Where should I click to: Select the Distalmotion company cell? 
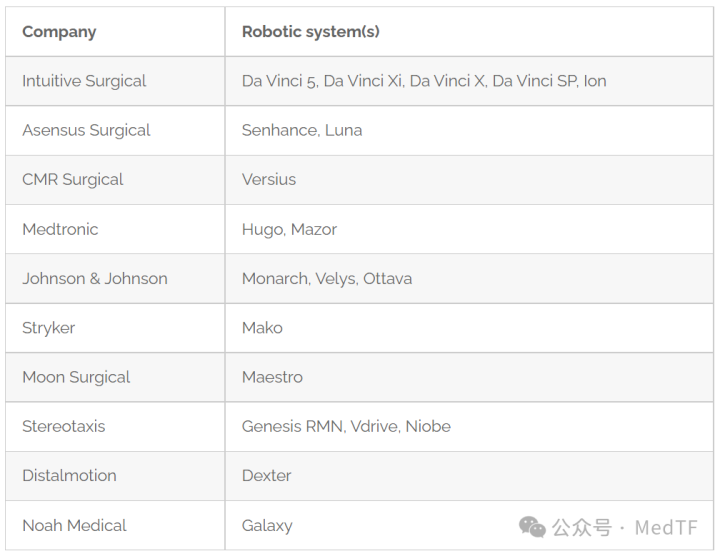click(x=115, y=476)
